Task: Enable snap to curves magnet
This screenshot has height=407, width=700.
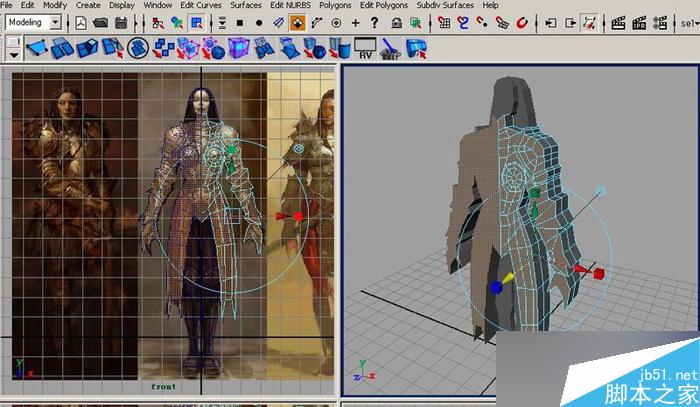Action: (463, 23)
